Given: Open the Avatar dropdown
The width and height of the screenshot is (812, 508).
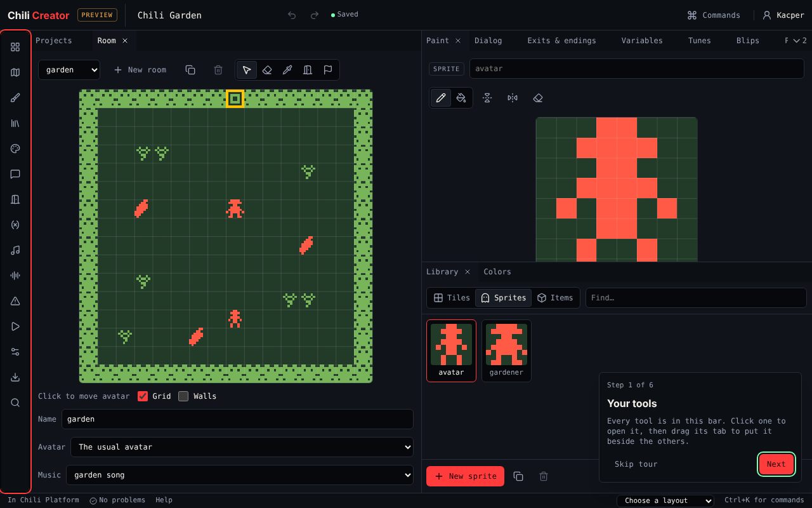Looking at the screenshot, I should (x=242, y=447).
